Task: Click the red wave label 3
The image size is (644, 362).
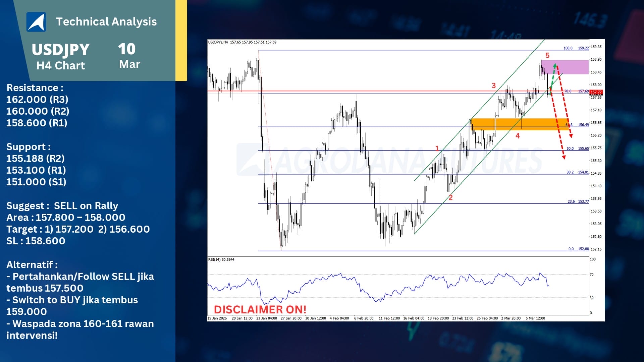Action: 494,85
